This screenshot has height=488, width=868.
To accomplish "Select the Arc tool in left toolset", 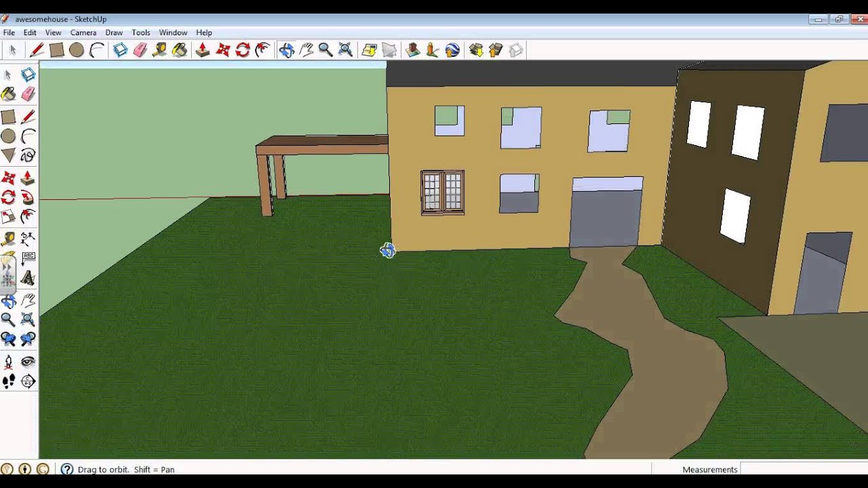I will click(x=28, y=136).
